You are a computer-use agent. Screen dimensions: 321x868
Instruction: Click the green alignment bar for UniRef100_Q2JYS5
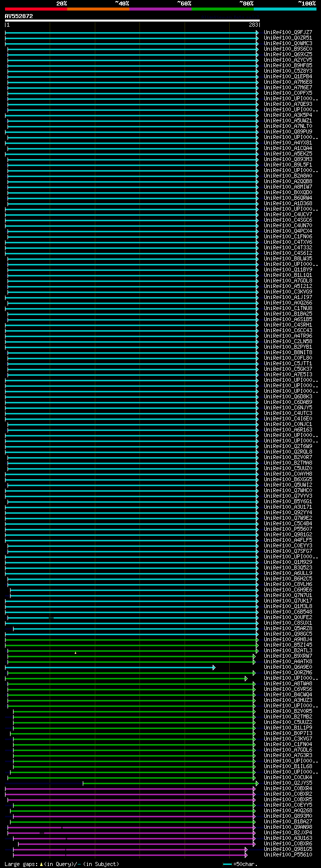(171, 783)
